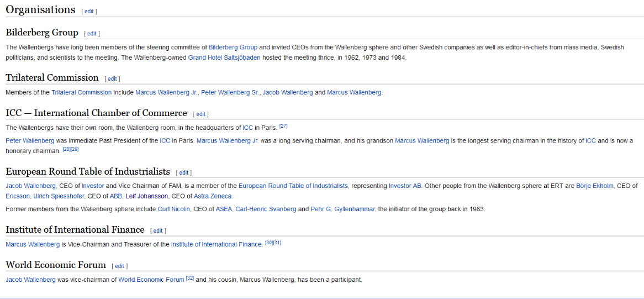The height and width of the screenshot is (299, 644).
Task: Click the Organisations main heading
Action: pos(41,10)
